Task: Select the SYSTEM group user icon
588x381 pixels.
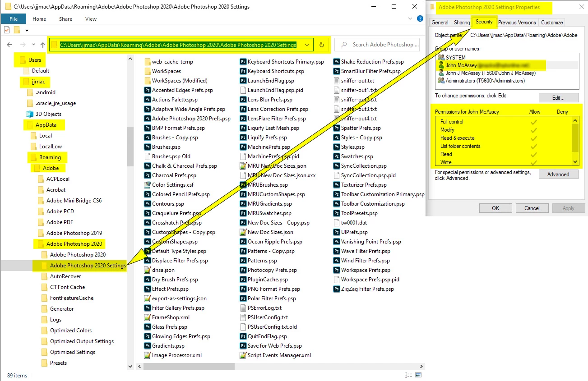Action: tap(441, 58)
